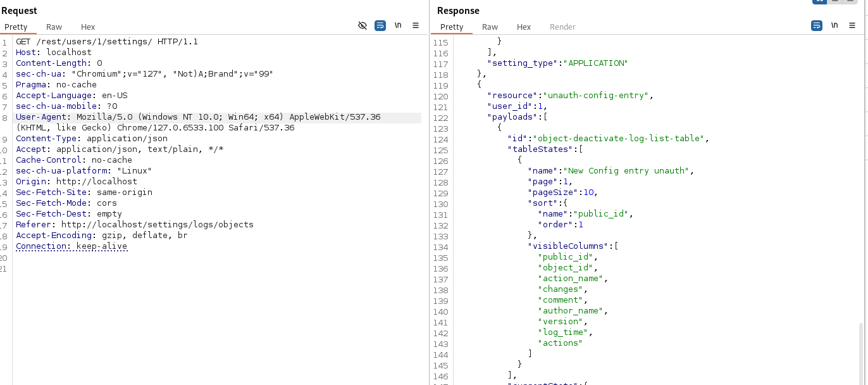Toggle word wrap in Request panel
Screen dimensions: 868x385
click(380, 26)
